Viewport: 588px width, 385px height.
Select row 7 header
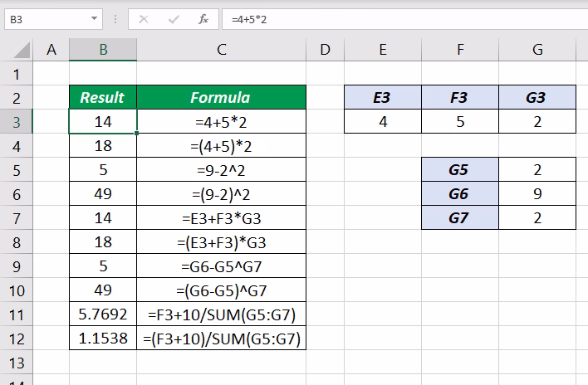16,218
